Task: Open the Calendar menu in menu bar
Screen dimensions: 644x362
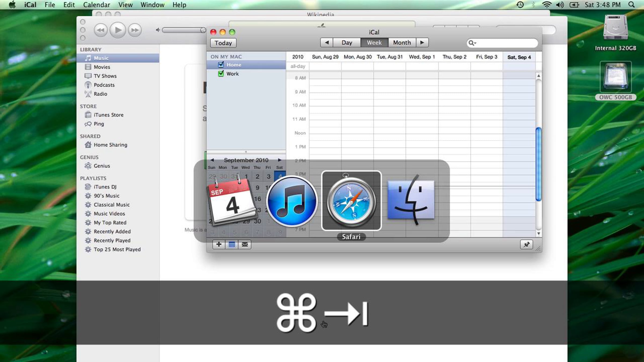Action: [x=96, y=5]
